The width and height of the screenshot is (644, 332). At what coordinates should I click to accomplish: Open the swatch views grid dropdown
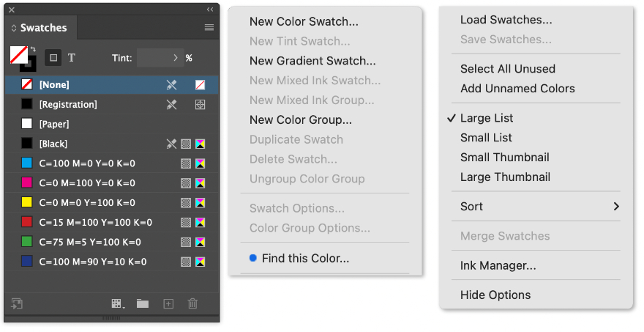coord(116,303)
